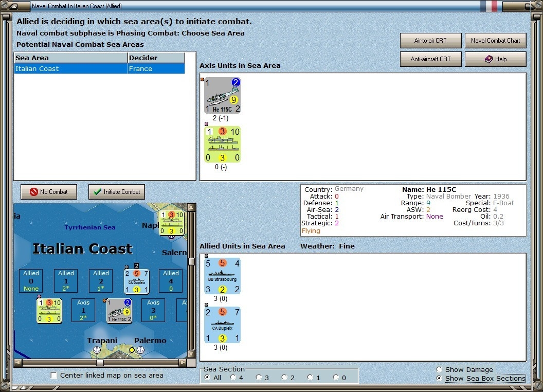Enable Show Sea Box Sections

[439, 378]
